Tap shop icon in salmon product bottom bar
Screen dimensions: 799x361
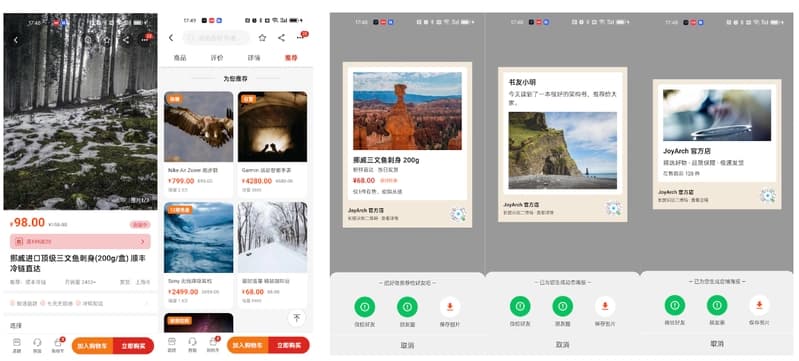coord(17,344)
